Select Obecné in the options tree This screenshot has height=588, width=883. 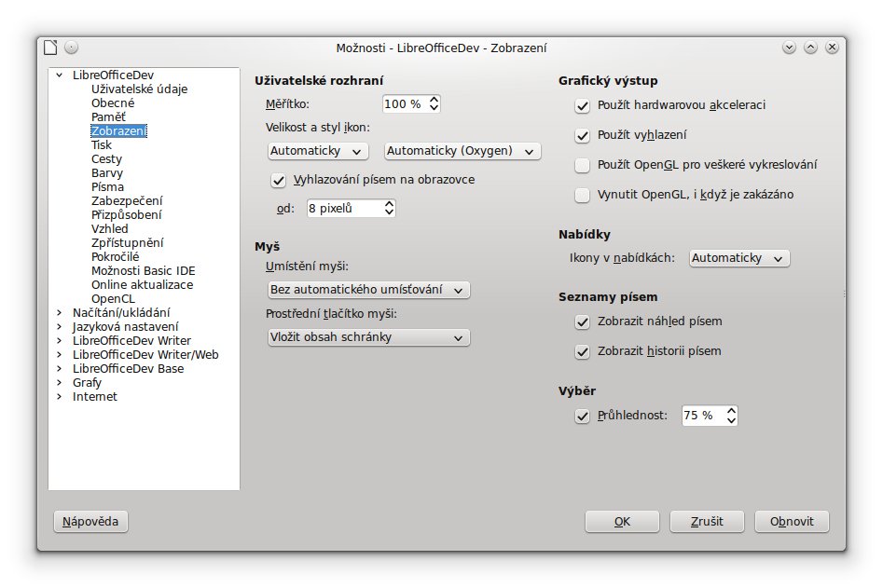pyautogui.click(x=113, y=103)
